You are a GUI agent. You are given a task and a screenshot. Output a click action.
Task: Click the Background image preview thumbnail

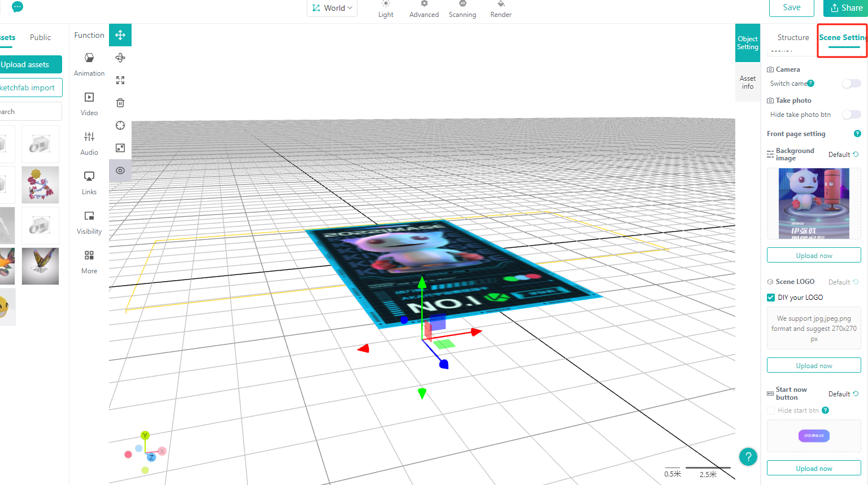click(x=814, y=204)
